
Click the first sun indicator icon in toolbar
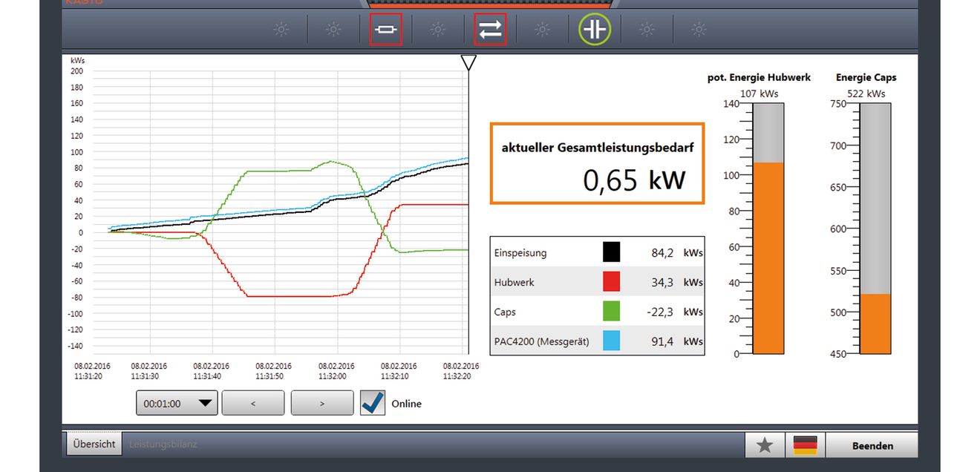[x=281, y=30]
